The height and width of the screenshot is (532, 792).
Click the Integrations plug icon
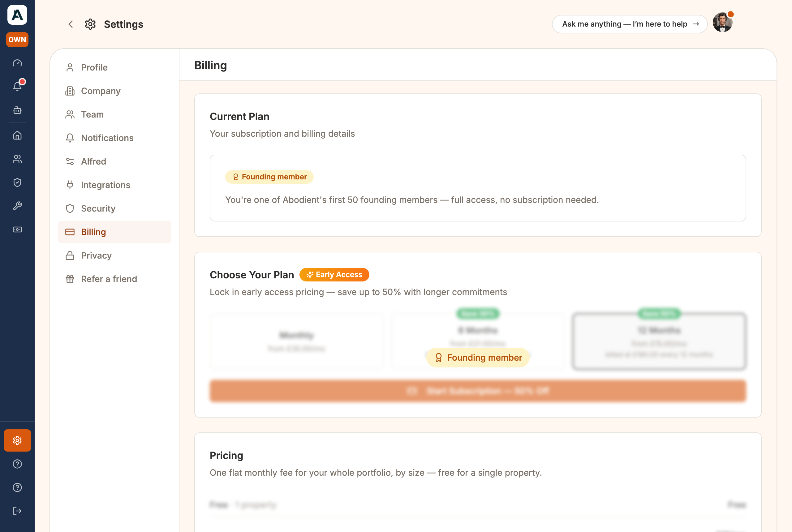[x=70, y=185]
